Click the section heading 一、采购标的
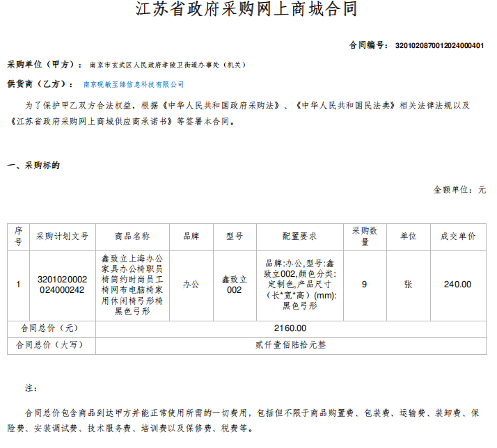Viewport: 497px width, 448px height. coord(33,166)
